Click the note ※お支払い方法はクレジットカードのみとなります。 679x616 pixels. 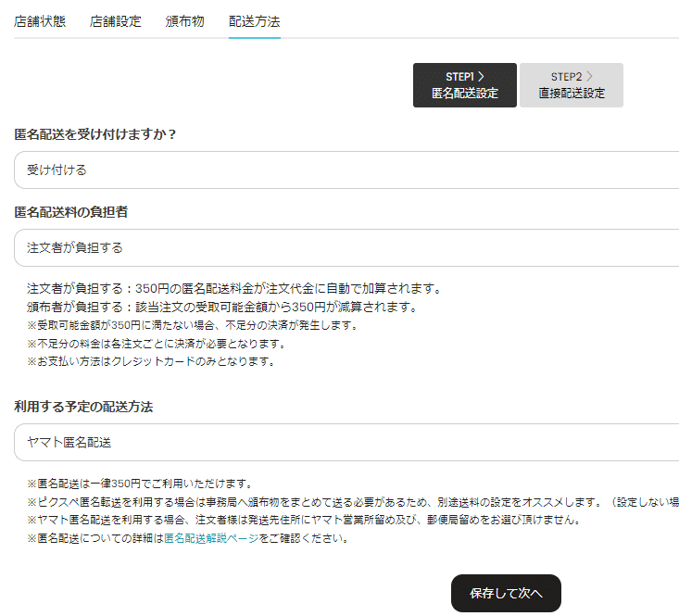click(x=152, y=361)
